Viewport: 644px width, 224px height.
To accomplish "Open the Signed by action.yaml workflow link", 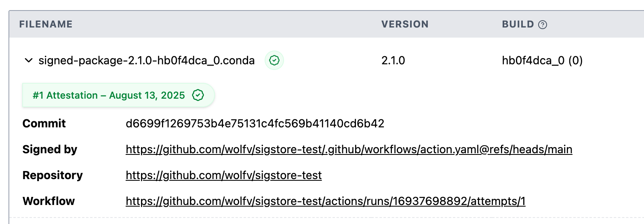I will click(349, 149).
